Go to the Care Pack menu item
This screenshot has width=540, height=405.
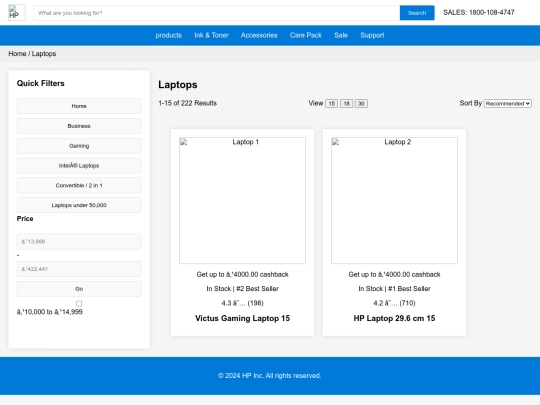(305, 35)
